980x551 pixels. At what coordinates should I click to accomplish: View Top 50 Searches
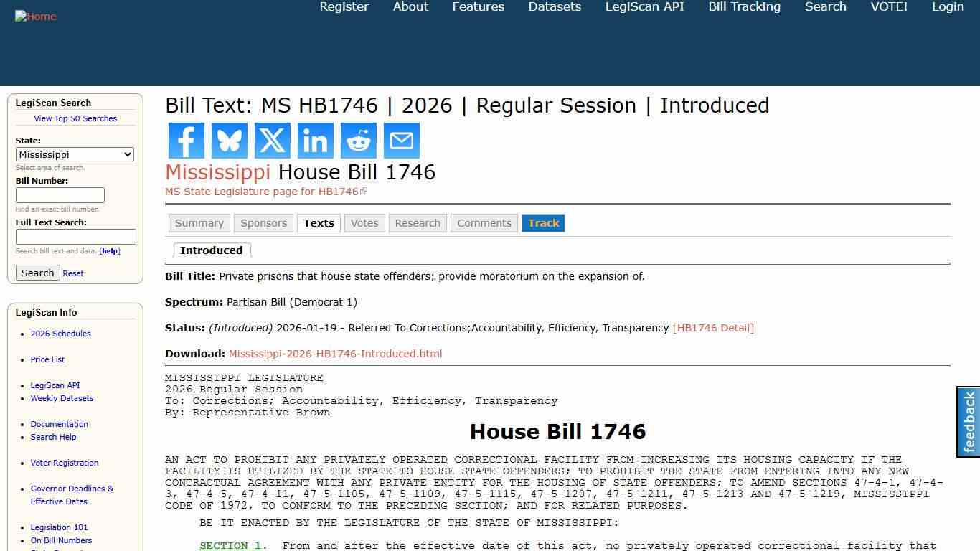pyautogui.click(x=75, y=118)
